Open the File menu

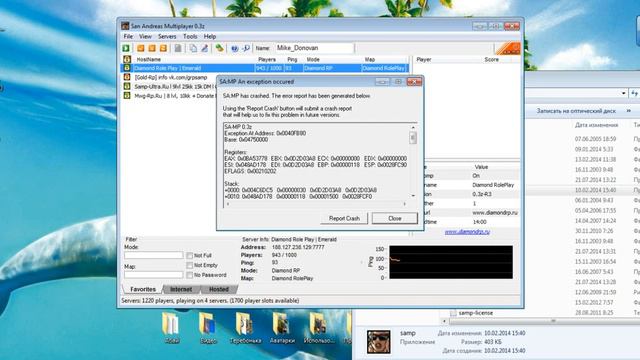tap(128, 36)
